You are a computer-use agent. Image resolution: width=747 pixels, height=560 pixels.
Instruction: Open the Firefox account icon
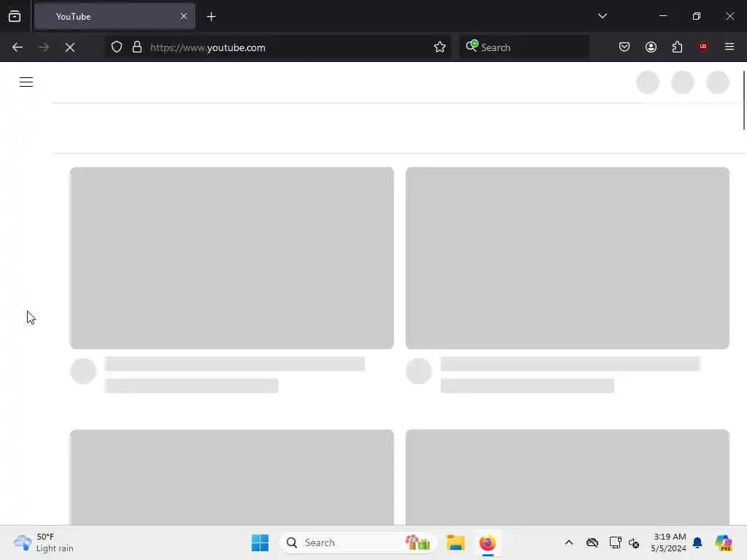click(651, 47)
